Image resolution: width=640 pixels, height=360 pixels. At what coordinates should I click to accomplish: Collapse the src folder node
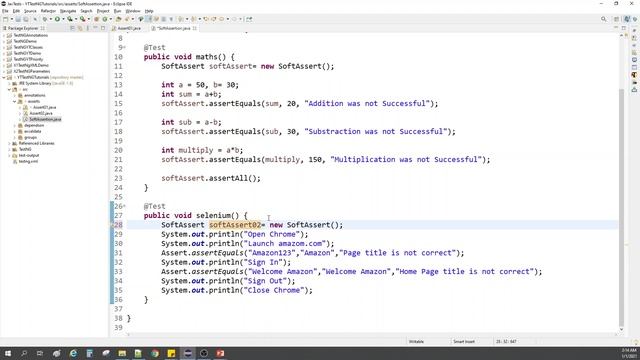9,89
